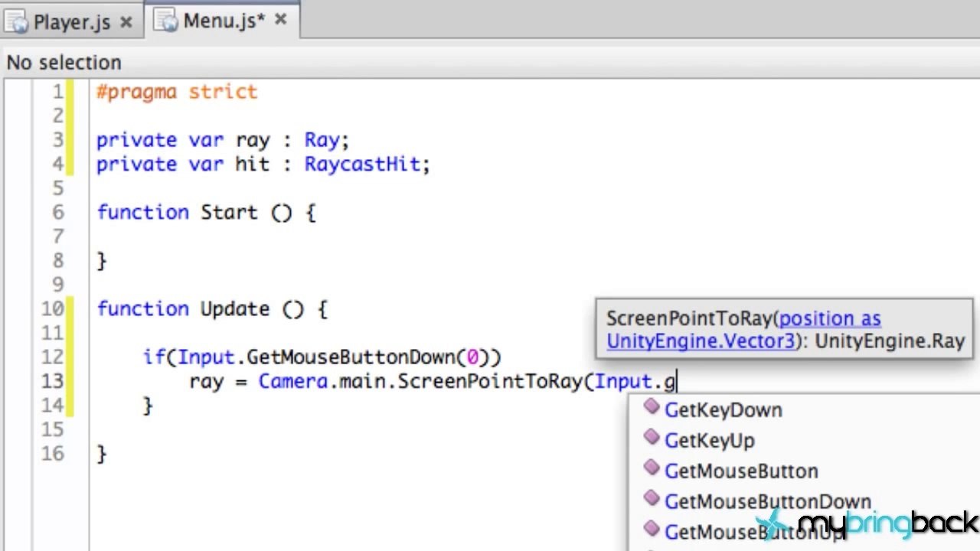Switch to the Player.js tab

[x=72, y=22]
